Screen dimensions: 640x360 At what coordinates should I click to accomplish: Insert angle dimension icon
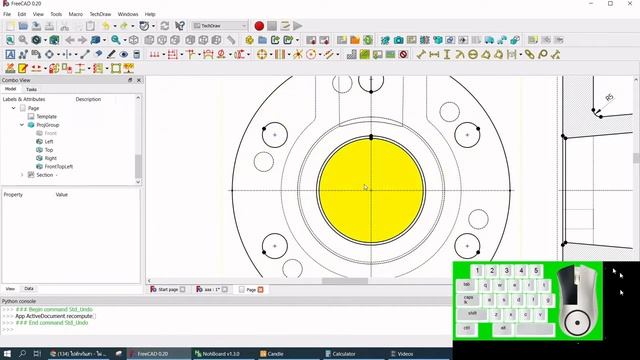coord(486,54)
